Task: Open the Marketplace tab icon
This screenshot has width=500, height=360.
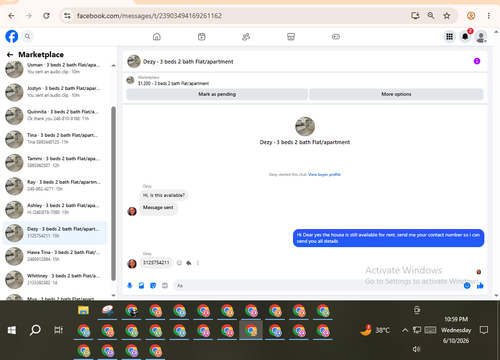Action: [291, 37]
